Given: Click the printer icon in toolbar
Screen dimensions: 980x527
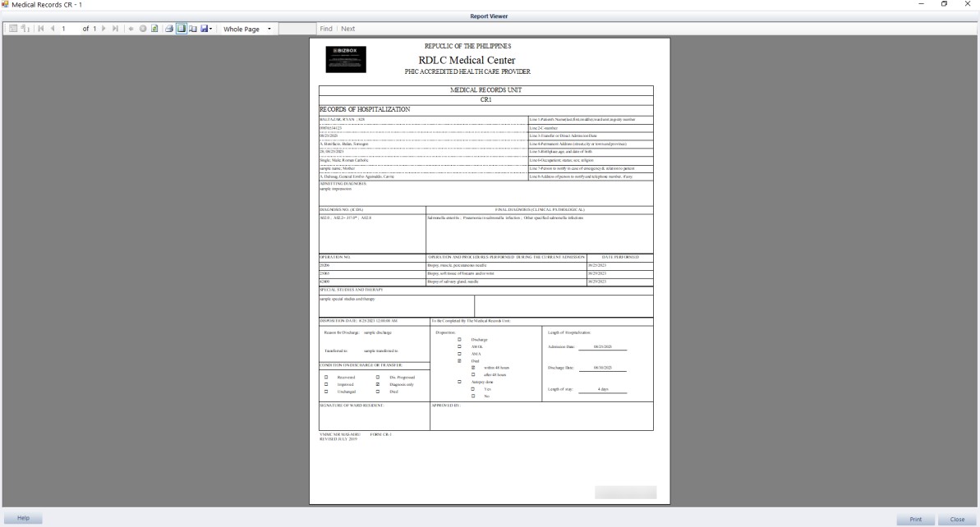Looking at the screenshot, I should [169, 29].
